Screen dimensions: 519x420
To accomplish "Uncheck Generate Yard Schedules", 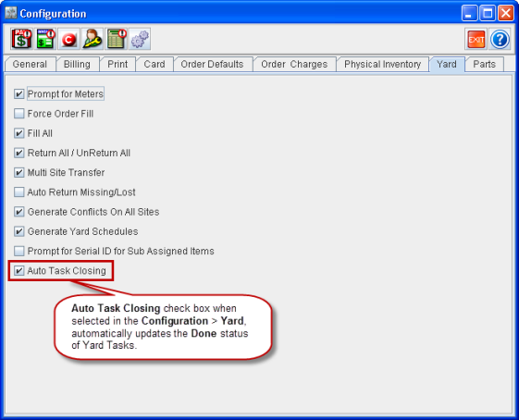I will pos(19,231).
